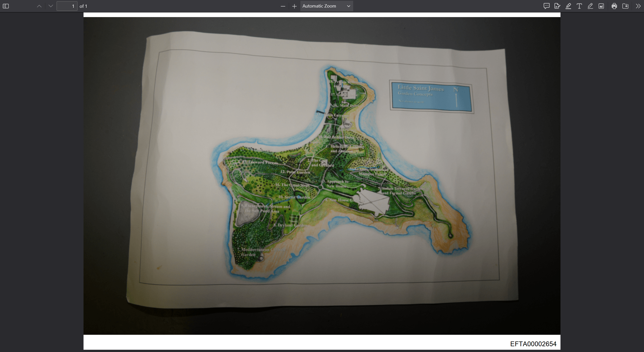Go to next page arrow
The width and height of the screenshot is (644, 352).
[51, 6]
